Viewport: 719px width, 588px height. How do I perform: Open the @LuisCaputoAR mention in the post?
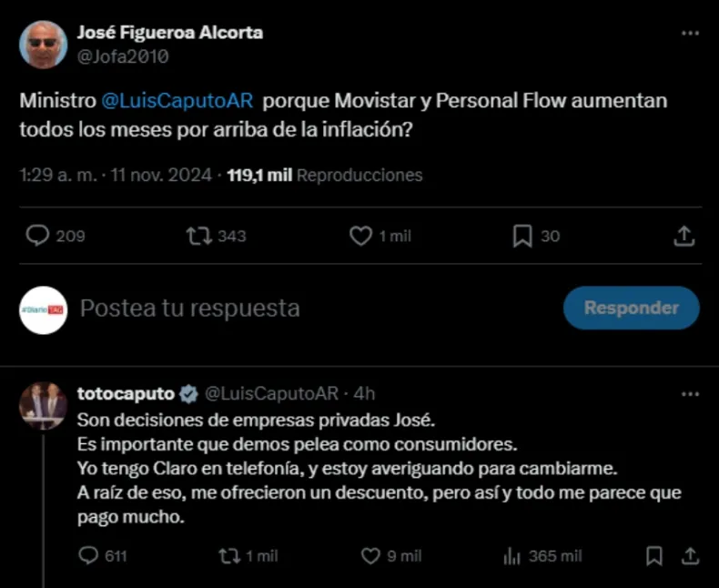[173, 101]
